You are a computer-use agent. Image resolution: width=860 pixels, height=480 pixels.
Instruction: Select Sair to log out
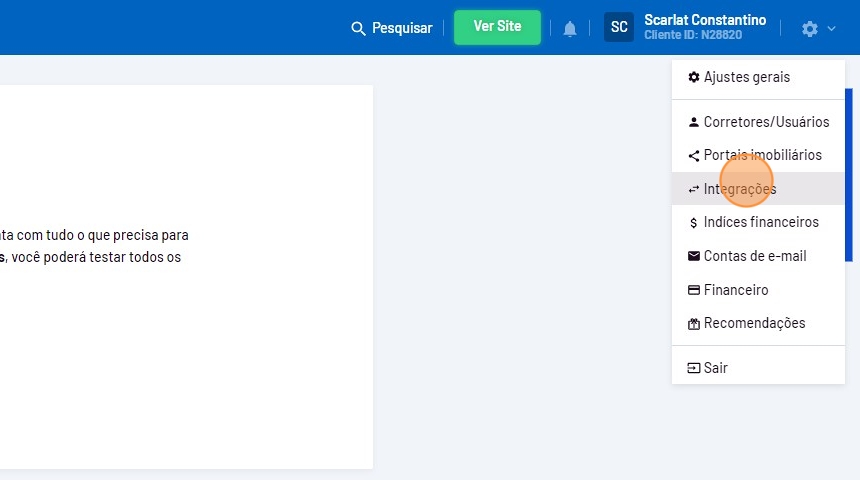click(x=715, y=368)
